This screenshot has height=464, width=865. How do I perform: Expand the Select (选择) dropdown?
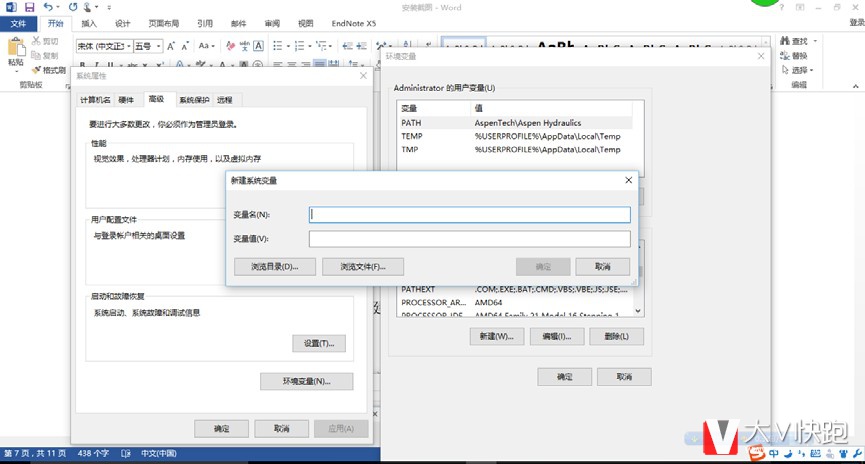tap(810, 71)
